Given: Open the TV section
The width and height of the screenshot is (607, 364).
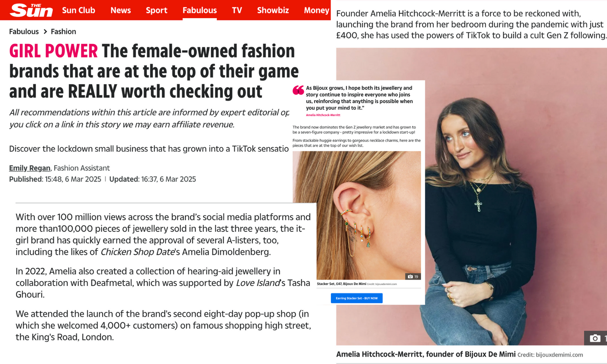Looking at the screenshot, I should pos(237,10).
